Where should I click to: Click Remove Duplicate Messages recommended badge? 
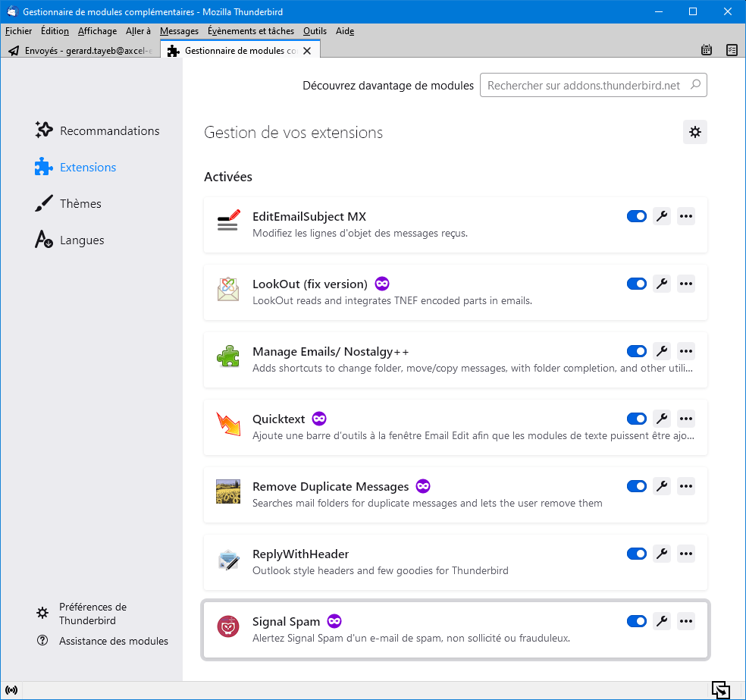coord(423,487)
